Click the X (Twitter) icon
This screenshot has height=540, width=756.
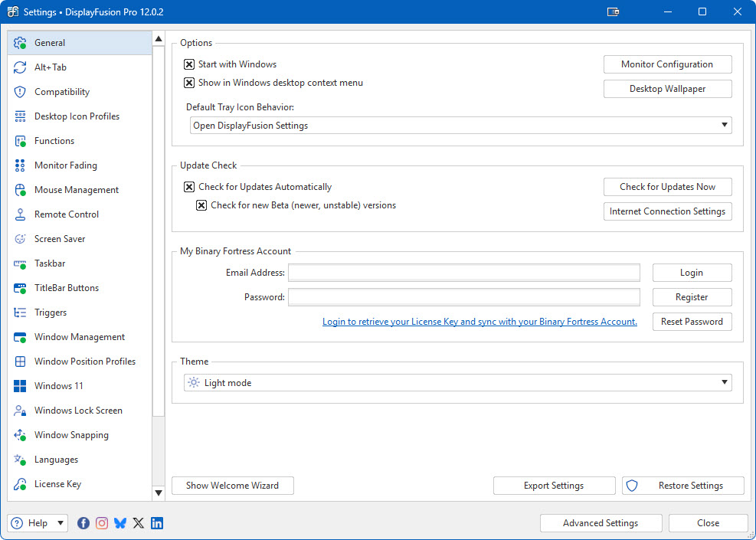coord(139,523)
